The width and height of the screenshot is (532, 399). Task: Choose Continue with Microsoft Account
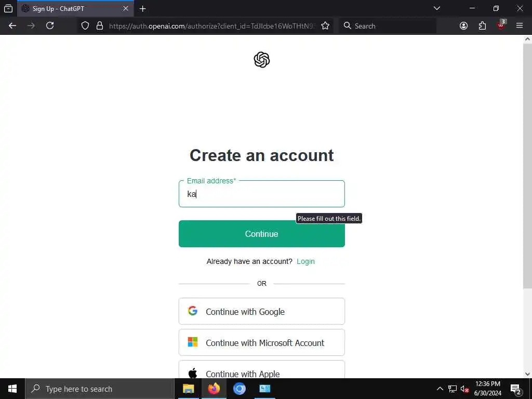pos(262,343)
